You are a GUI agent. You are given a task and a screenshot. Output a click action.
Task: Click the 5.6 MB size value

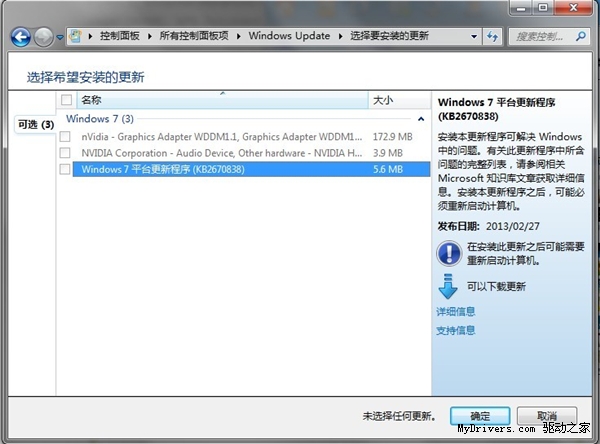388,169
